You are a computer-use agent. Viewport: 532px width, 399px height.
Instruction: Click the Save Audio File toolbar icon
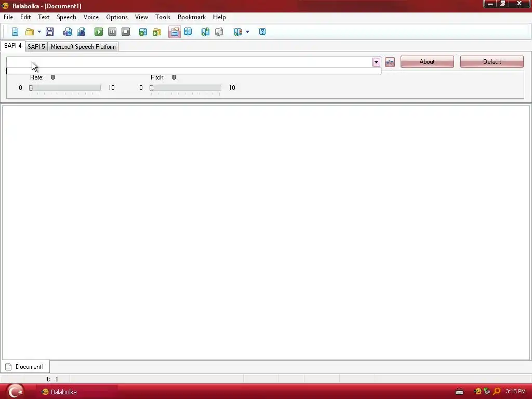click(x=67, y=32)
